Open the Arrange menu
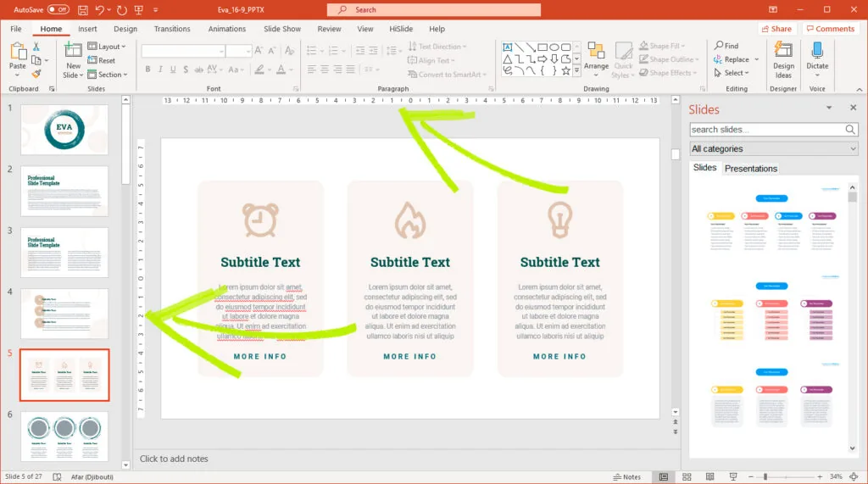 tap(596, 60)
